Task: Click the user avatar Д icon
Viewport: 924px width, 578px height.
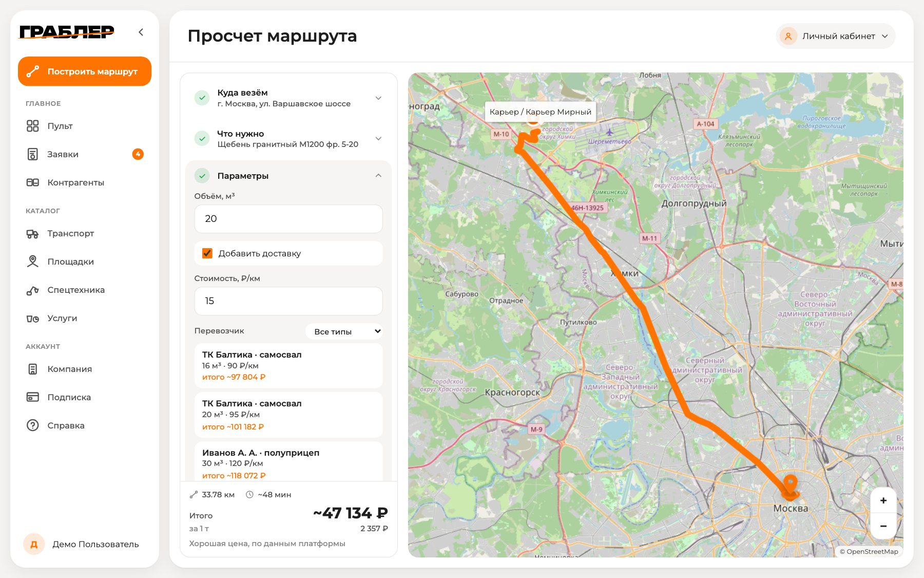Action: (x=34, y=544)
